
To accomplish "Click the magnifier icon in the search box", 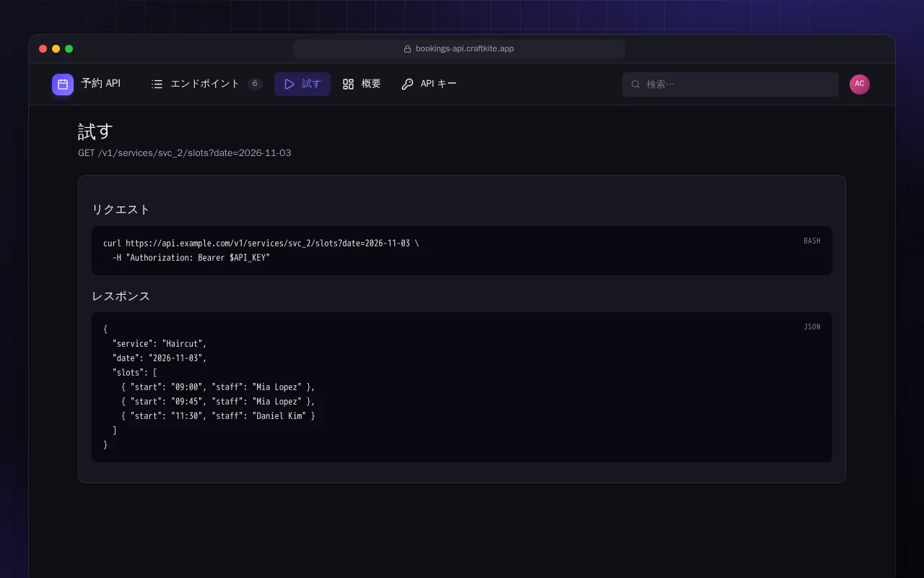I will coord(636,85).
